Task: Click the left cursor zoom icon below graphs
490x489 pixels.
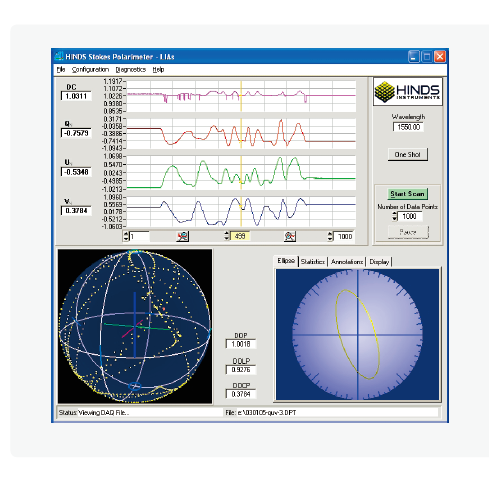Action: tap(183, 236)
